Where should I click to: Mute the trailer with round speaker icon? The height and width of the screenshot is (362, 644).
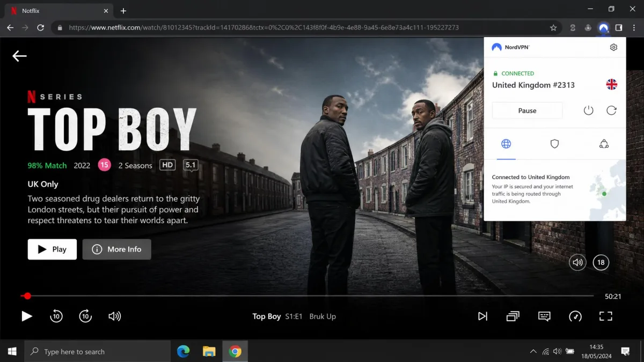tap(577, 262)
